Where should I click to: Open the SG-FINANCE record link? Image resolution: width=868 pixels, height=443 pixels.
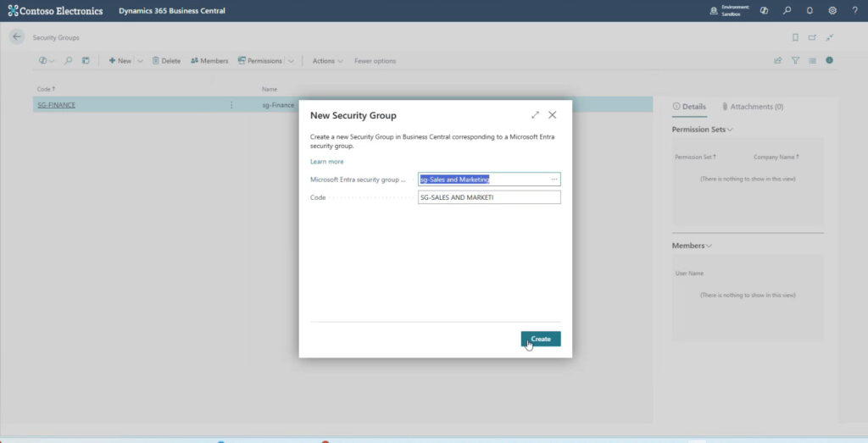point(57,105)
